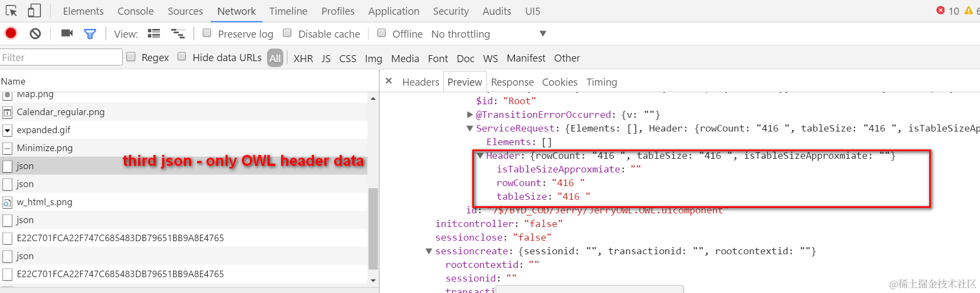
Task: Click file icon of Map.png
Action: [x=7, y=95]
